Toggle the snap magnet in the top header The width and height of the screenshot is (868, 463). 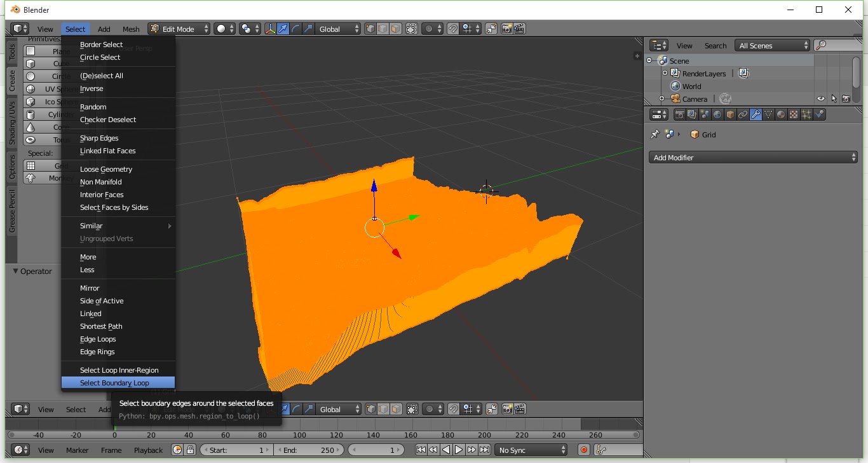(x=452, y=29)
